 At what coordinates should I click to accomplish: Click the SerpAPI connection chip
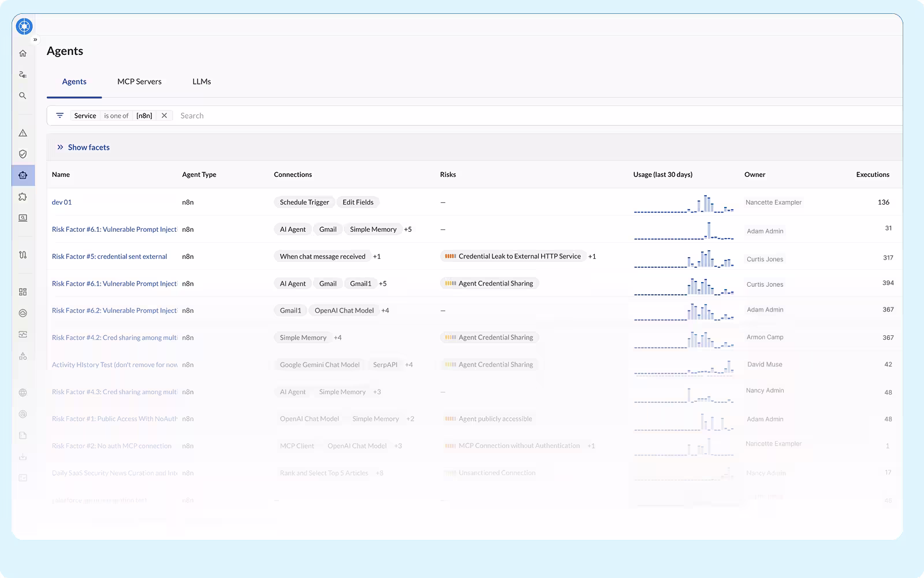(385, 365)
